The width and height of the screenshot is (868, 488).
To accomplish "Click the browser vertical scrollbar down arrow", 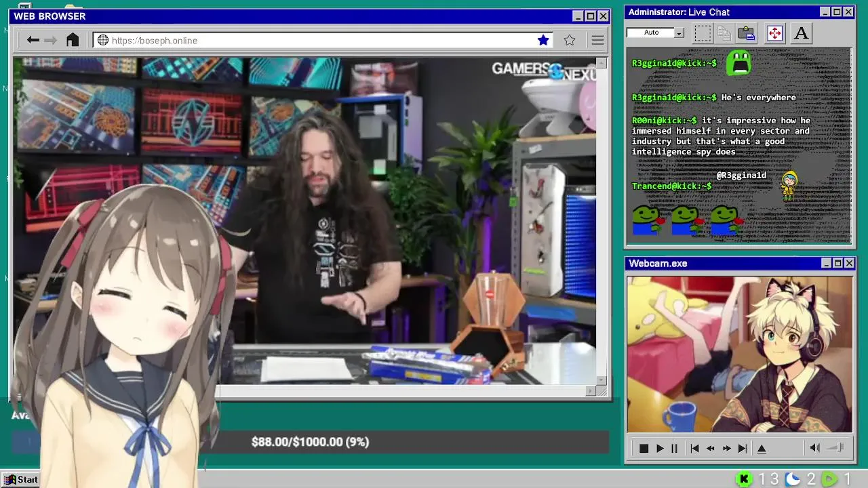I will 601,381.
